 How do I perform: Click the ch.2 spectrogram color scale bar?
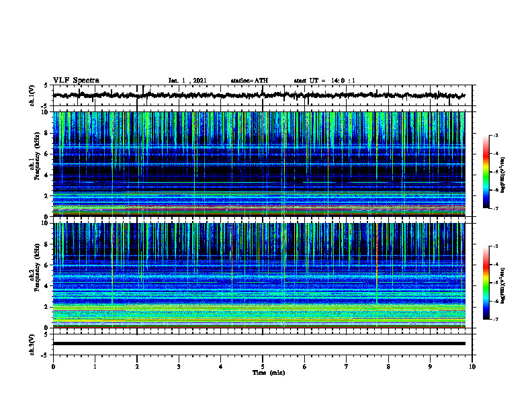click(x=486, y=283)
